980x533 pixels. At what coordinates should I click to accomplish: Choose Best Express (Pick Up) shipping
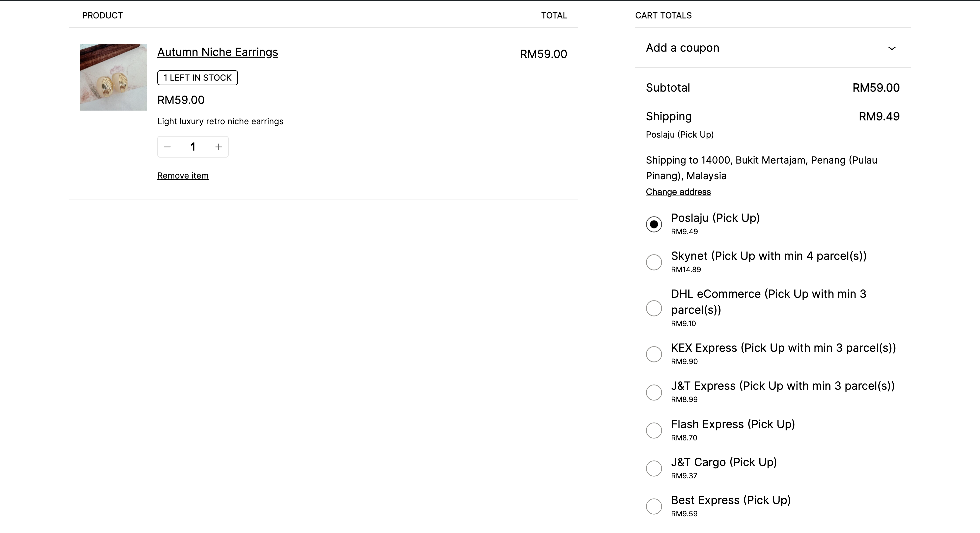coord(654,506)
